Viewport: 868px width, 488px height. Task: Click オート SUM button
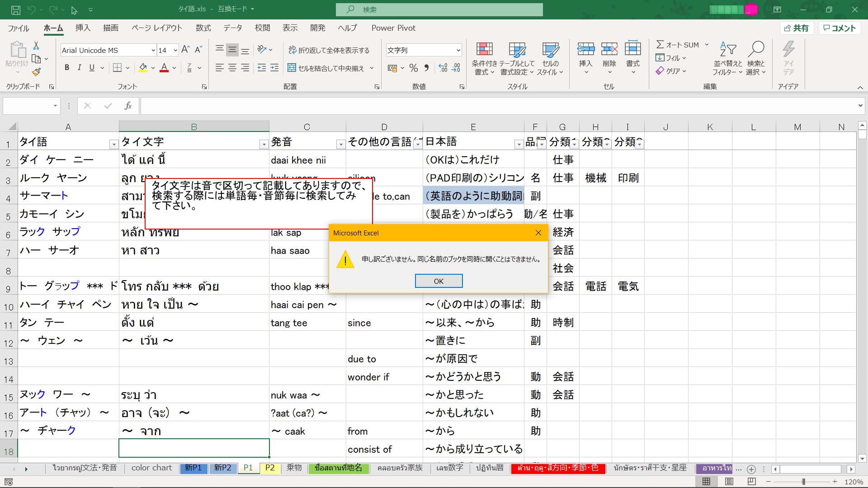point(677,45)
